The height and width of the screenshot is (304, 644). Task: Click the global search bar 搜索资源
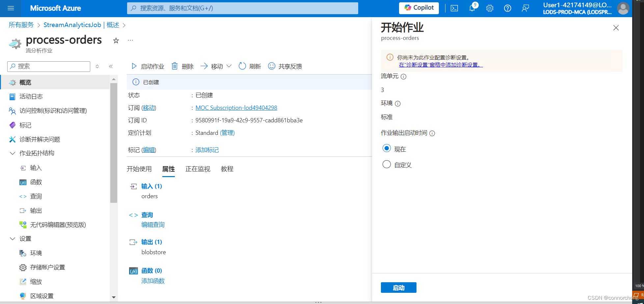tap(243, 8)
